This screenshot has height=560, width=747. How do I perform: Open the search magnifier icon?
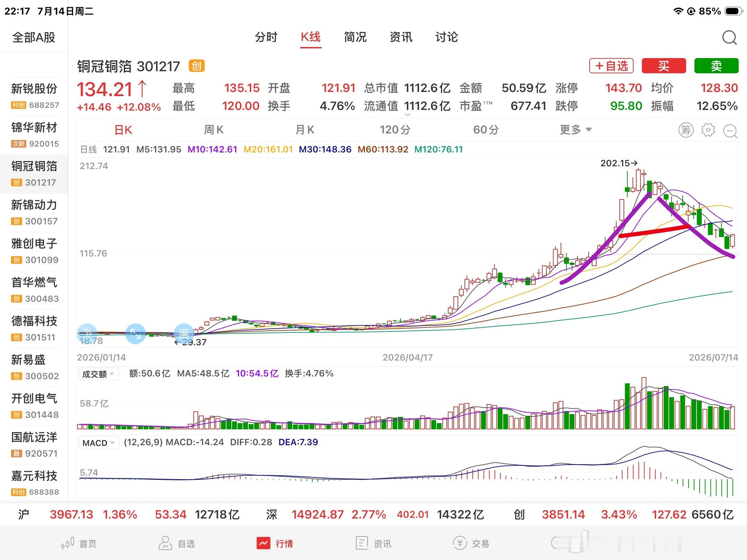click(x=729, y=37)
